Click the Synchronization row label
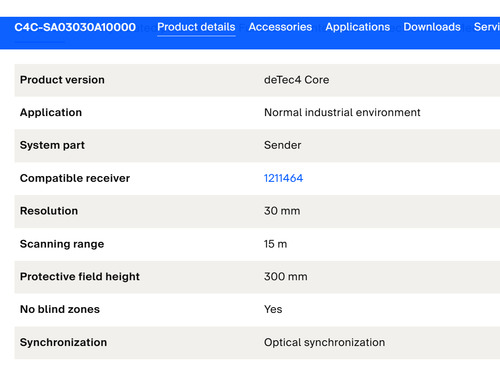Viewport: 500px width, 376px height. [64, 342]
